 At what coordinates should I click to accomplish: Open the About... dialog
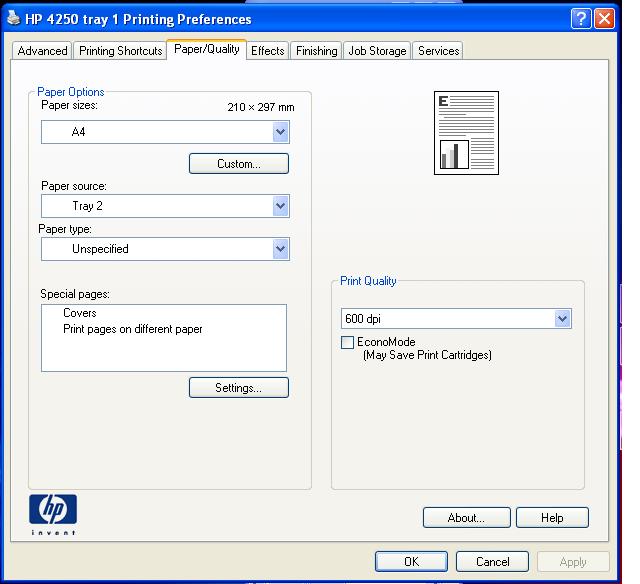point(467,517)
